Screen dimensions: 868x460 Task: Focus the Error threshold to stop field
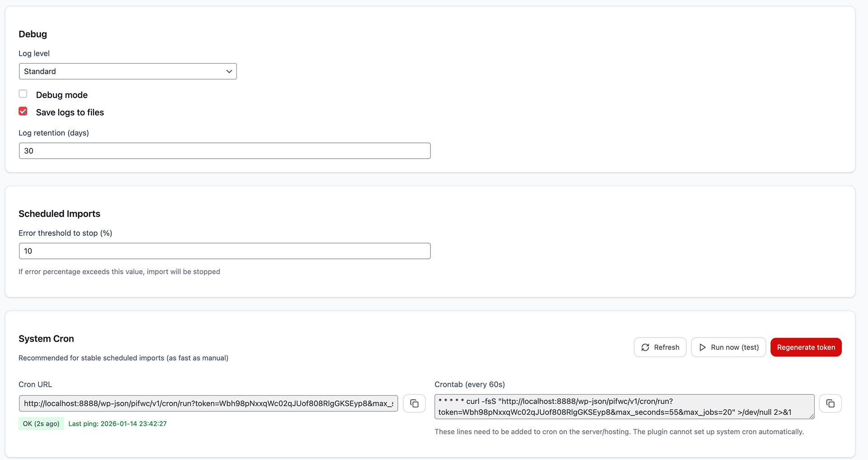pyautogui.click(x=225, y=251)
